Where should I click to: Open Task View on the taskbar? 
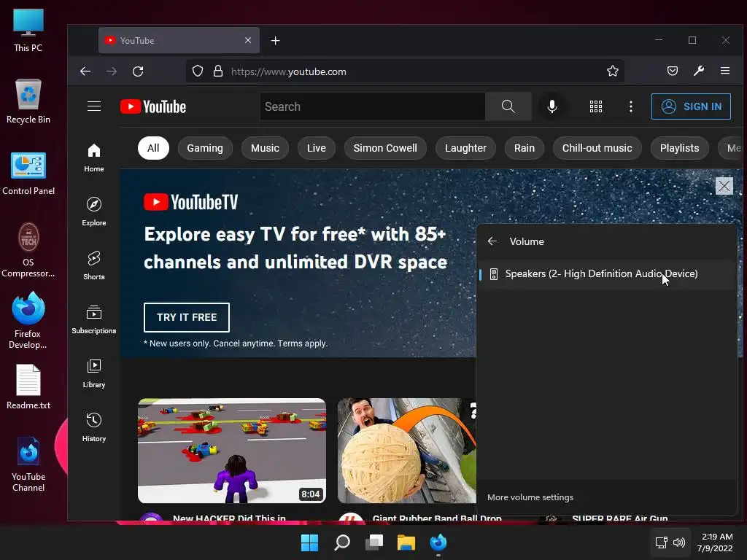[x=374, y=542]
